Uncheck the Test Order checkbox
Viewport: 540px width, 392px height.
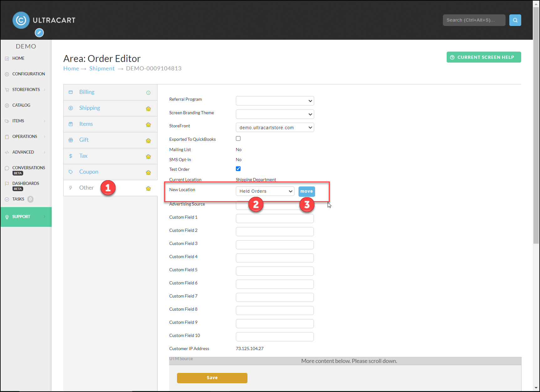click(x=238, y=169)
